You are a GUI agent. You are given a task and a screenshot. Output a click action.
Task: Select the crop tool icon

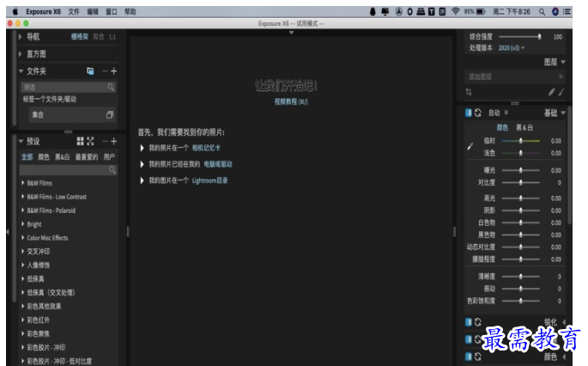469,92
